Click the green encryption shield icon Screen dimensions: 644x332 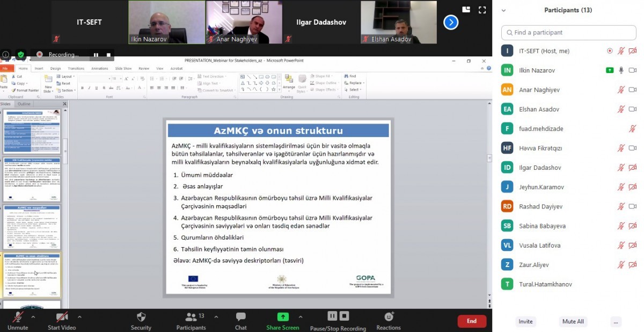click(20, 54)
